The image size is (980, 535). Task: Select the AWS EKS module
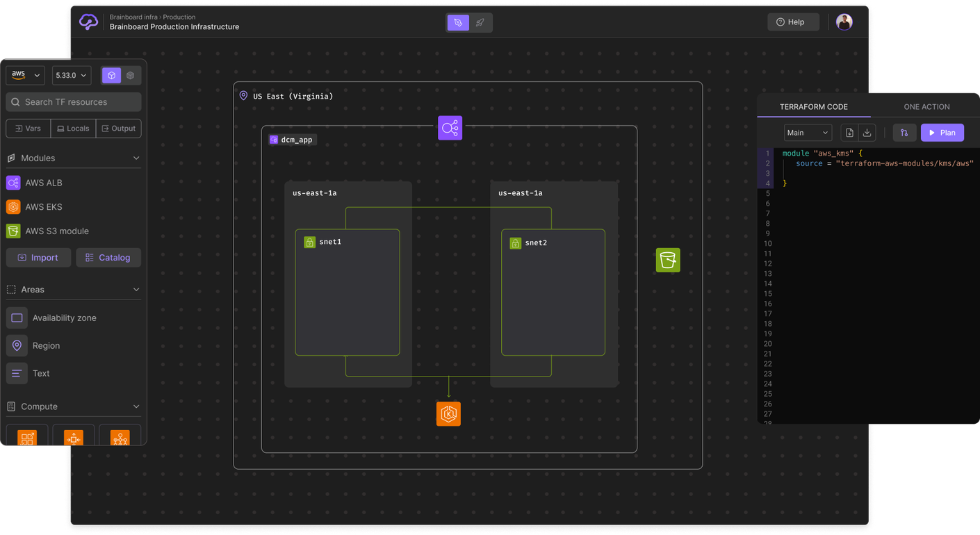43,206
